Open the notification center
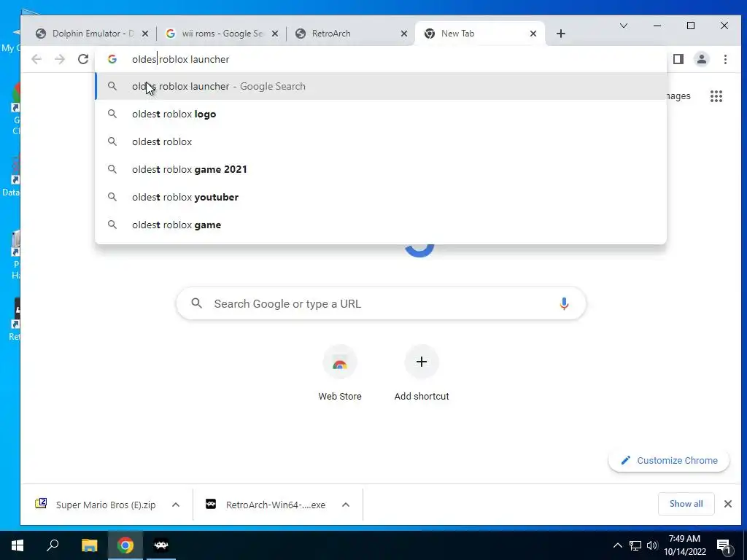The image size is (747, 560). 724,545
